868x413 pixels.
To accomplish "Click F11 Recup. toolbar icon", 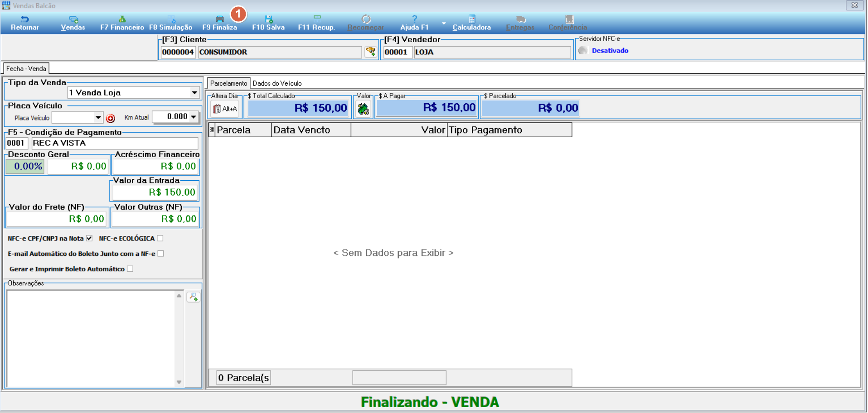I will [x=316, y=23].
